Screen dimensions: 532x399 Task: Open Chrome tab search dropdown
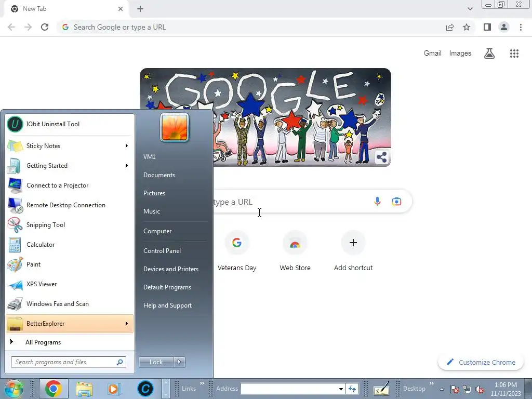[x=470, y=9]
